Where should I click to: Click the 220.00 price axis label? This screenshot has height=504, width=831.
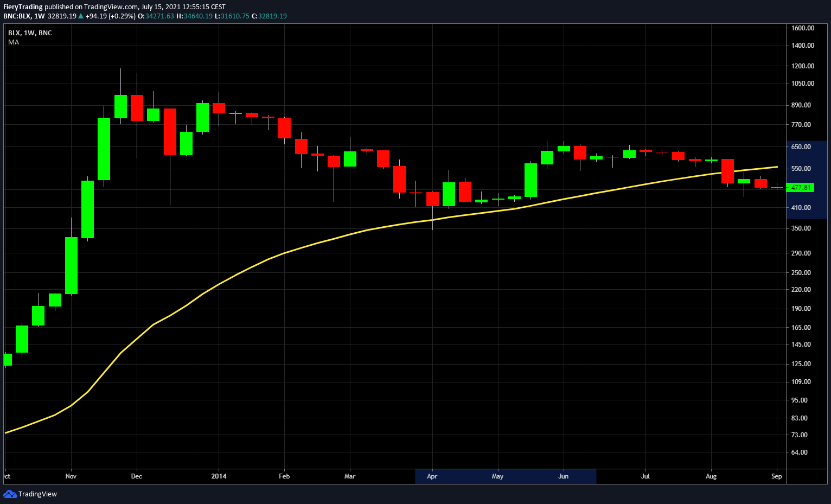[801, 290]
